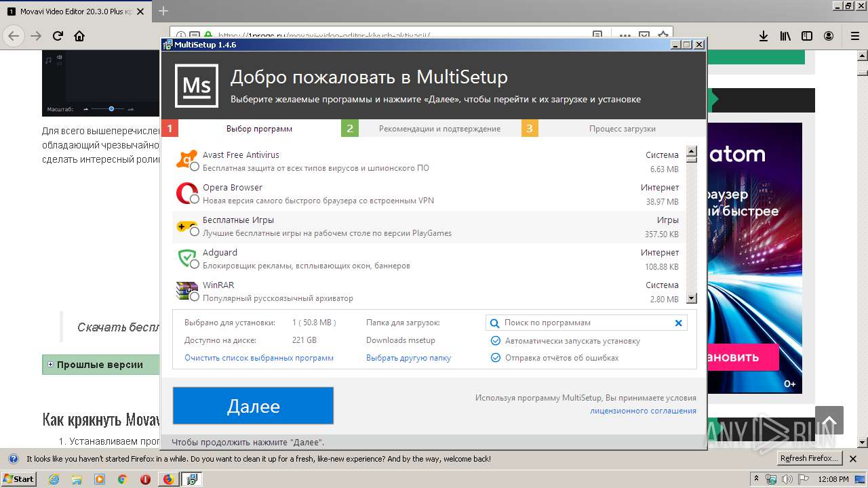
Task: Click the Далее button
Action: 253,406
